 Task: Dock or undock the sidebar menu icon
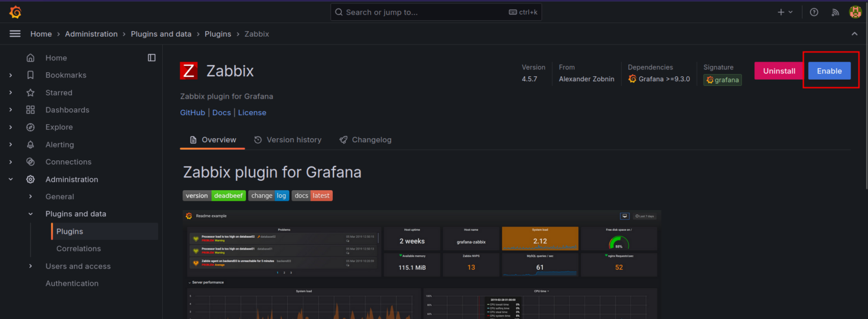pos(151,58)
